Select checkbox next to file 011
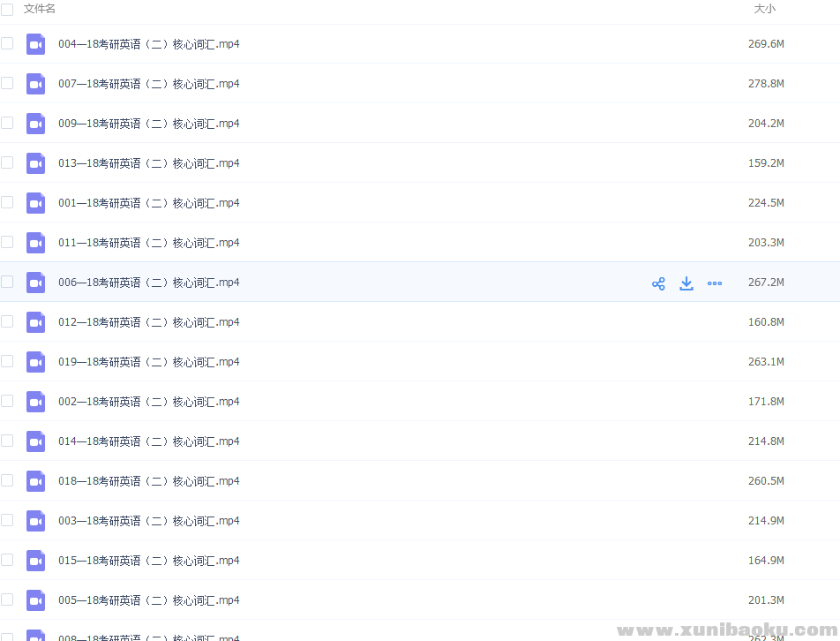The image size is (840, 641). (x=7, y=242)
